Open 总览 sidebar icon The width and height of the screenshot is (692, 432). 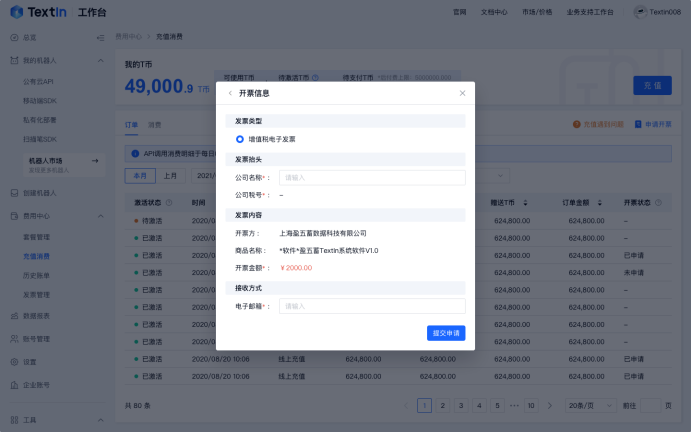[x=14, y=38]
